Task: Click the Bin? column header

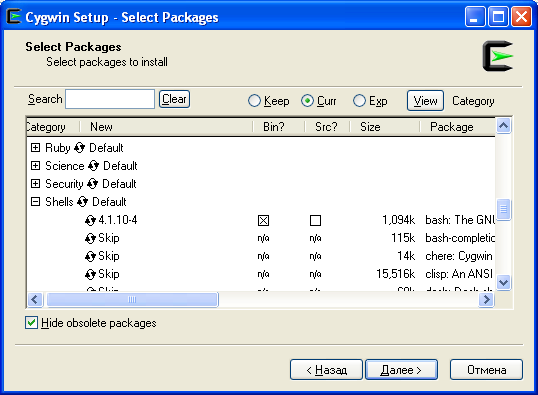Action: (279, 127)
